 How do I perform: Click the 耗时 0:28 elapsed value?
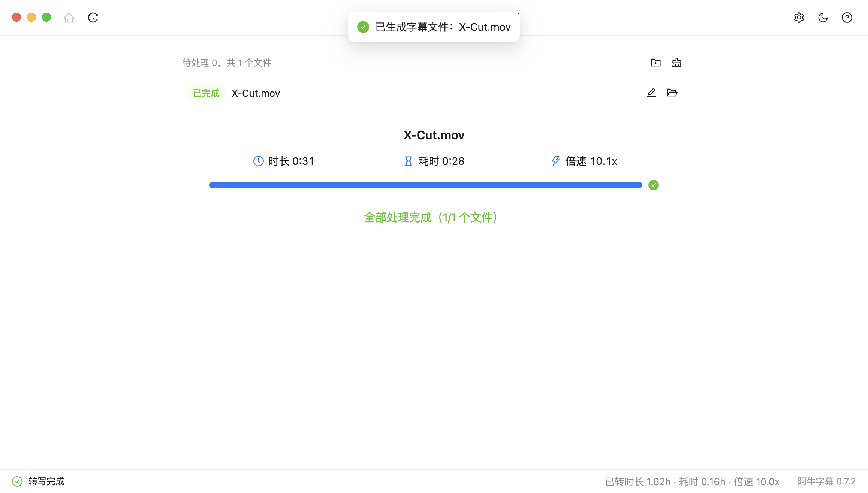coord(441,161)
